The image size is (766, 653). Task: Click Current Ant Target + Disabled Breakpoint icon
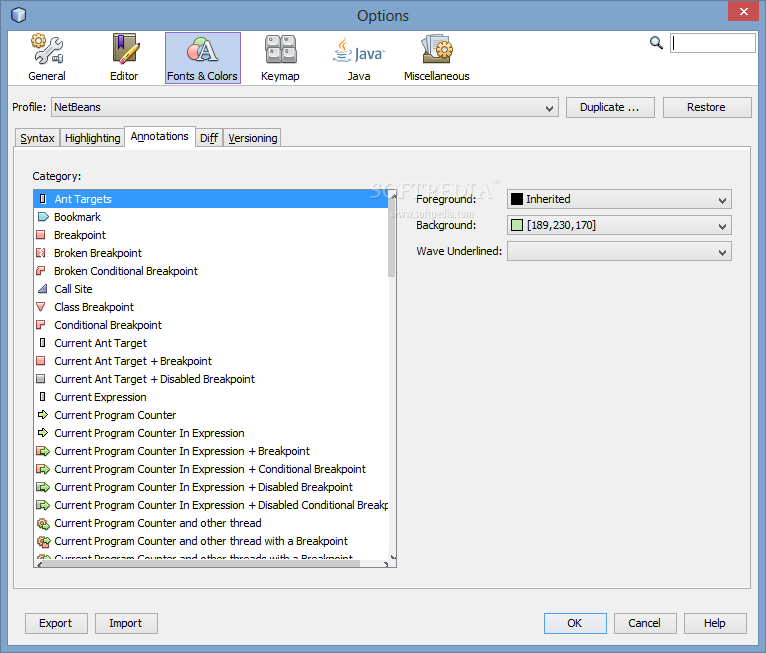click(41, 379)
